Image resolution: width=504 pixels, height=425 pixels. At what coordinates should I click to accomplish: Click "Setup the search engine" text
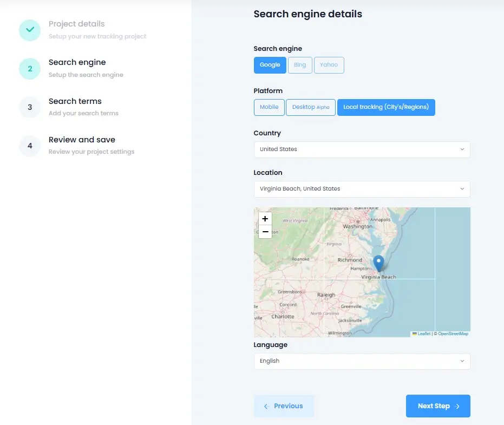[86, 75]
